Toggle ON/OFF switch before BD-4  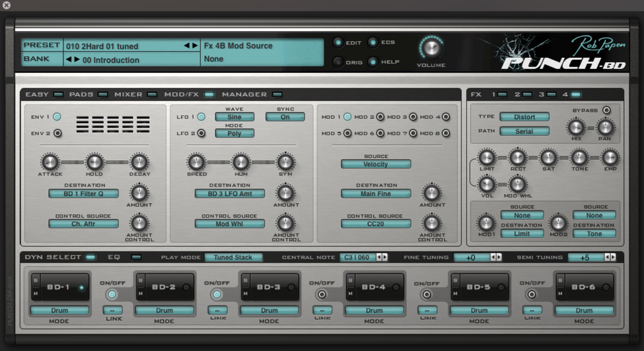click(x=322, y=294)
